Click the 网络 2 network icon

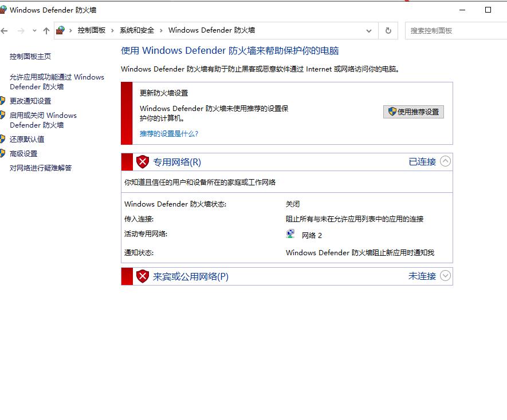pos(290,233)
